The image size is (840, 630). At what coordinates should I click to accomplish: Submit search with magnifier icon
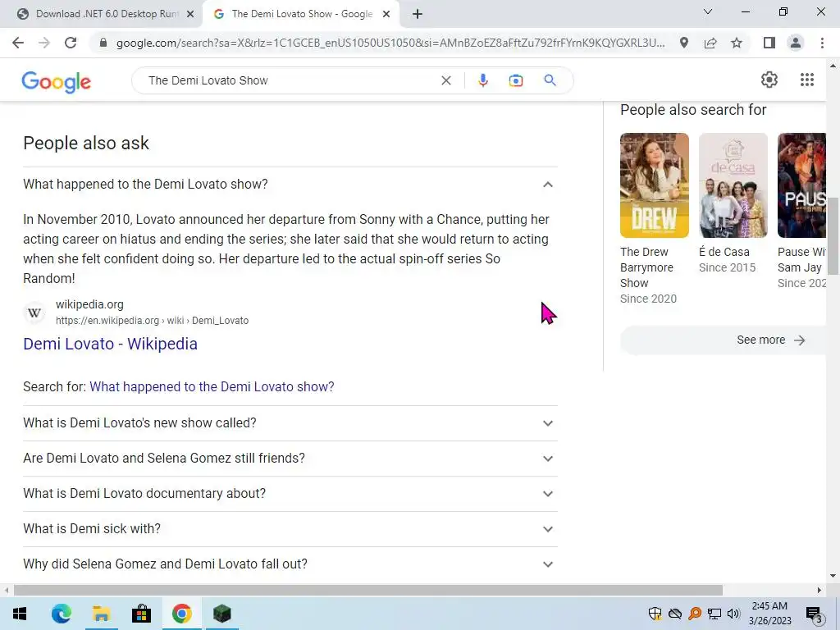tap(550, 80)
